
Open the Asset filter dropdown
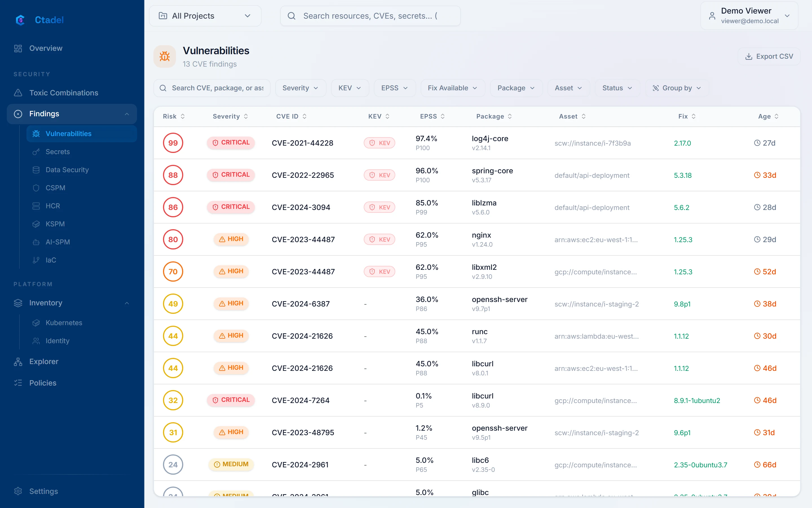[x=568, y=88]
